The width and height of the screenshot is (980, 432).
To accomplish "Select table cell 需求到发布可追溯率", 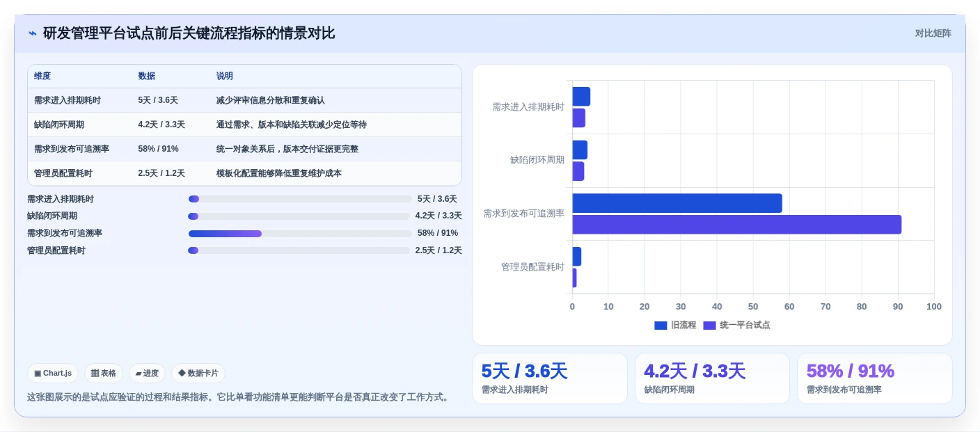I will pyautogui.click(x=72, y=149).
